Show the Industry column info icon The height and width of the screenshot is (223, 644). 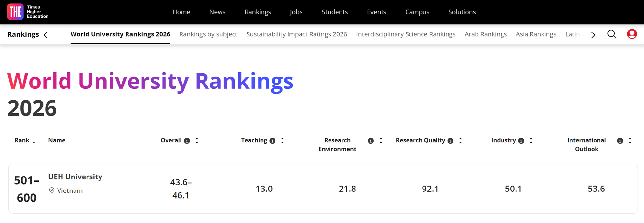521,141
